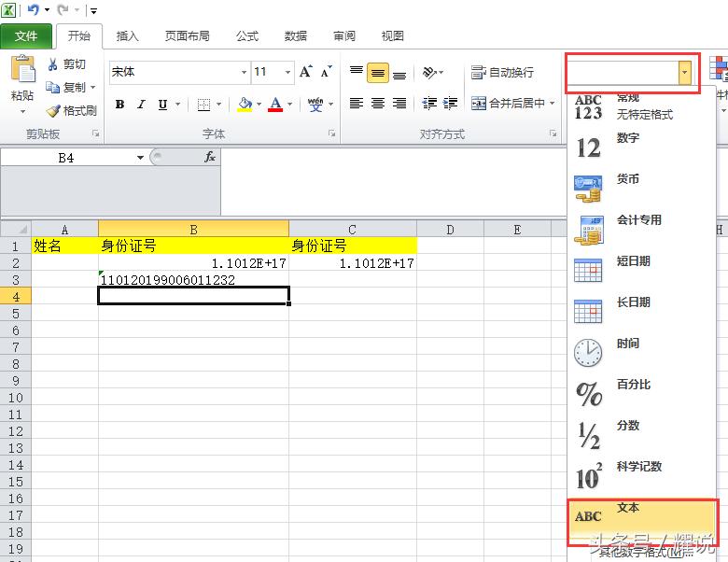The width and height of the screenshot is (728, 562).
Task: Open the number format dropdown arrow
Action: click(684, 73)
